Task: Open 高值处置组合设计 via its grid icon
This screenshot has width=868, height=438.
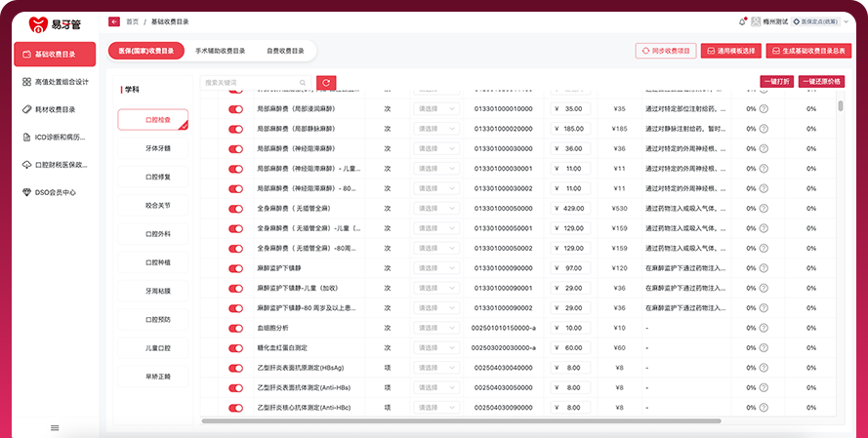Action: (x=26, y=82)
